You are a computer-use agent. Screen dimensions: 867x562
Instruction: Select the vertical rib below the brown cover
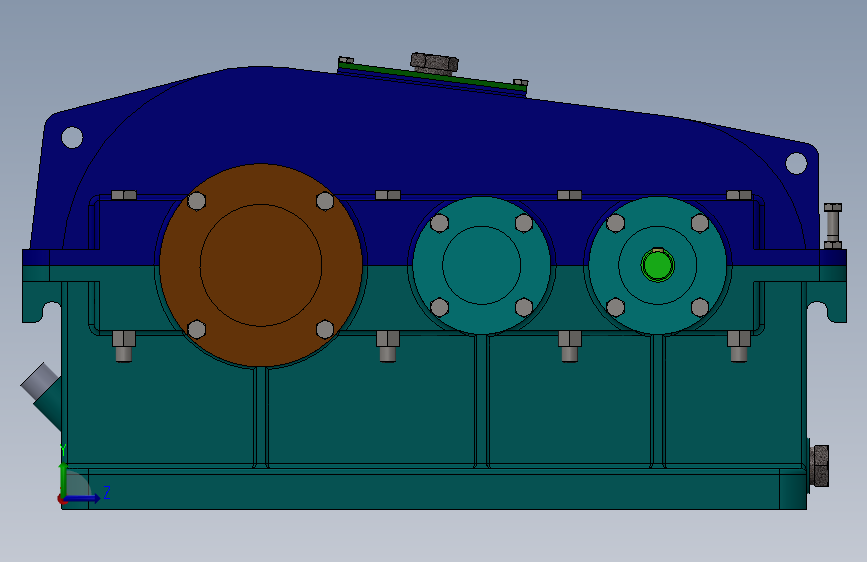261,417
